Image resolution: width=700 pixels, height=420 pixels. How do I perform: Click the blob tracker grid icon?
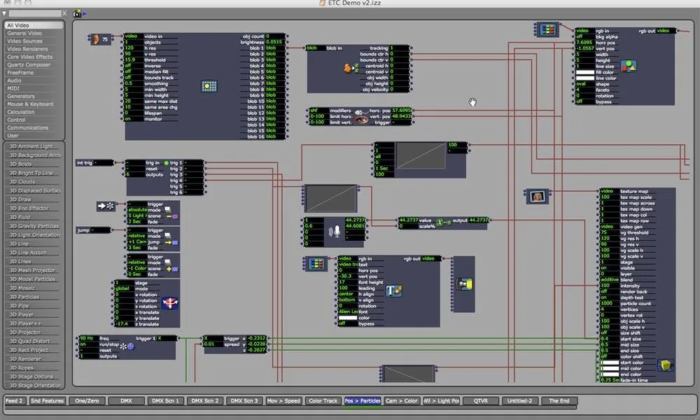(209, 87)
